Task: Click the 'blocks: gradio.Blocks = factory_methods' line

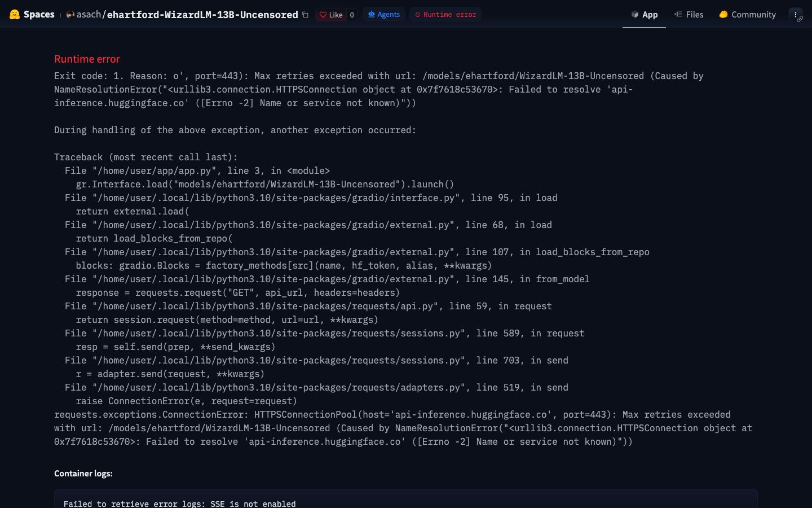Action: point(284,265)
